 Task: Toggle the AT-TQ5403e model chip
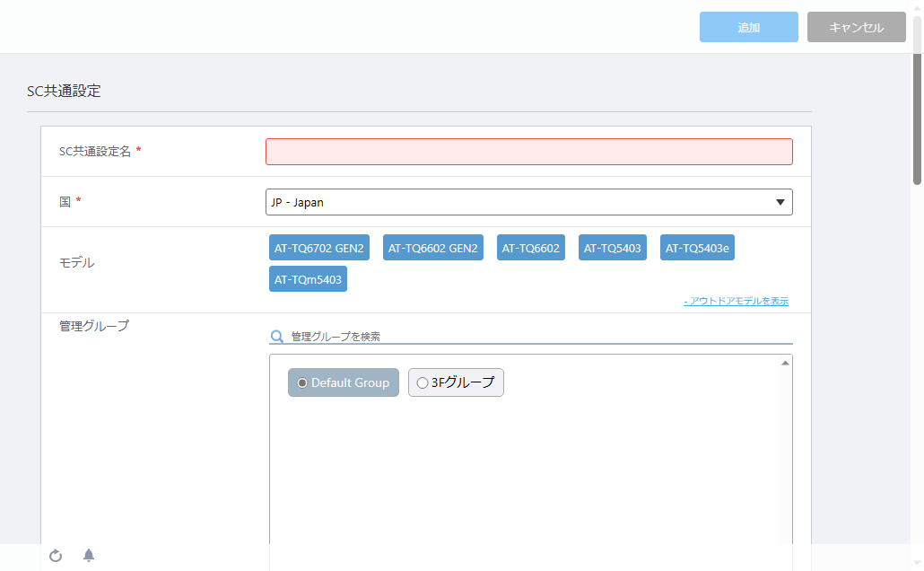[x=697, y=248]
